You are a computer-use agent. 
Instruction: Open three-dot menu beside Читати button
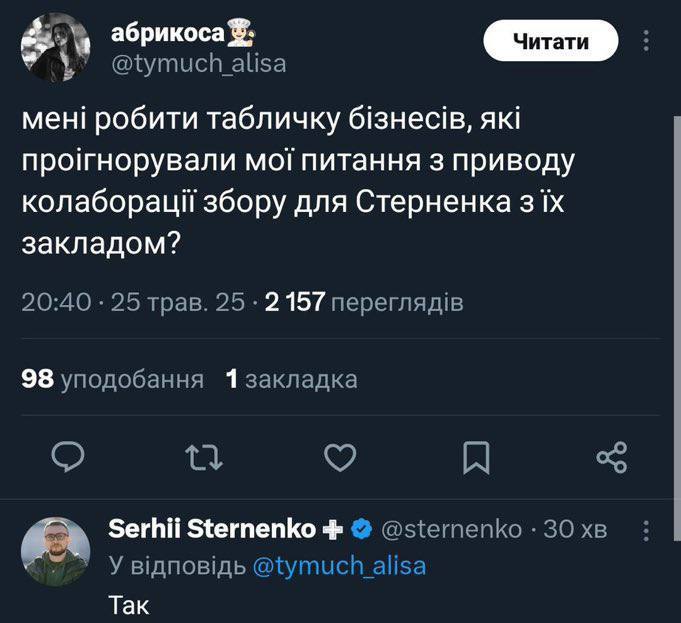[x=646, y=41]
